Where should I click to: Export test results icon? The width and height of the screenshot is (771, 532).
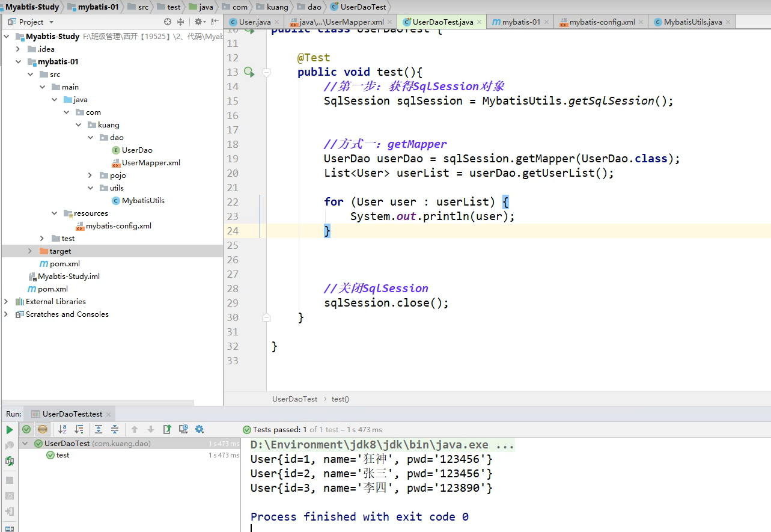tap(167, 429)
